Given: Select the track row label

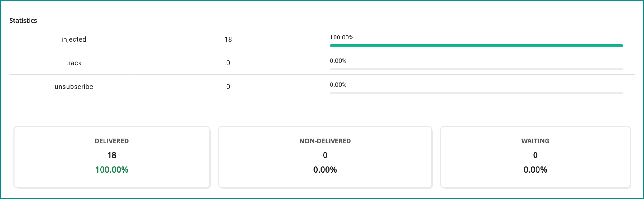Looking at the screenshot, I should coord(74,63).
